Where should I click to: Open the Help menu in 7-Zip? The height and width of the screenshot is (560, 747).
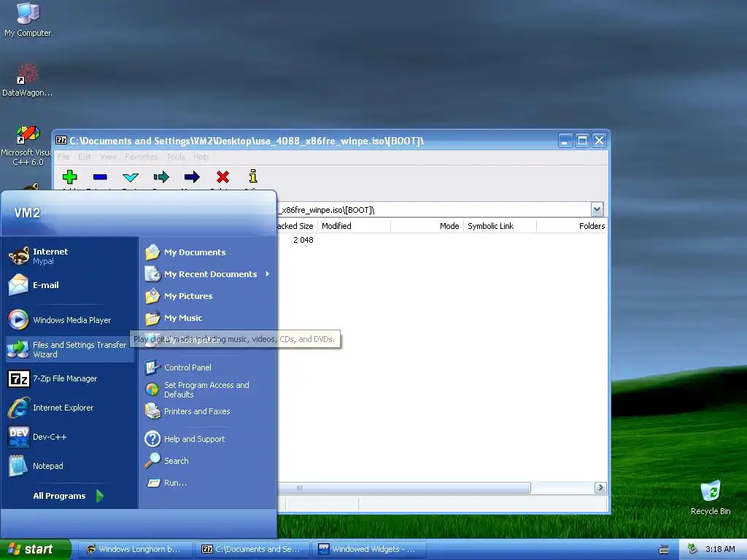201,157
